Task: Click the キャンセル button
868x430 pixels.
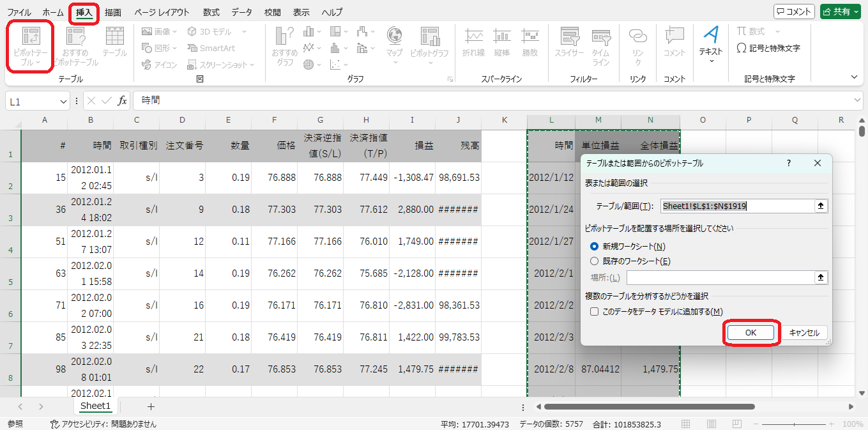Action: pyautogui.click(x=804, y=333)
